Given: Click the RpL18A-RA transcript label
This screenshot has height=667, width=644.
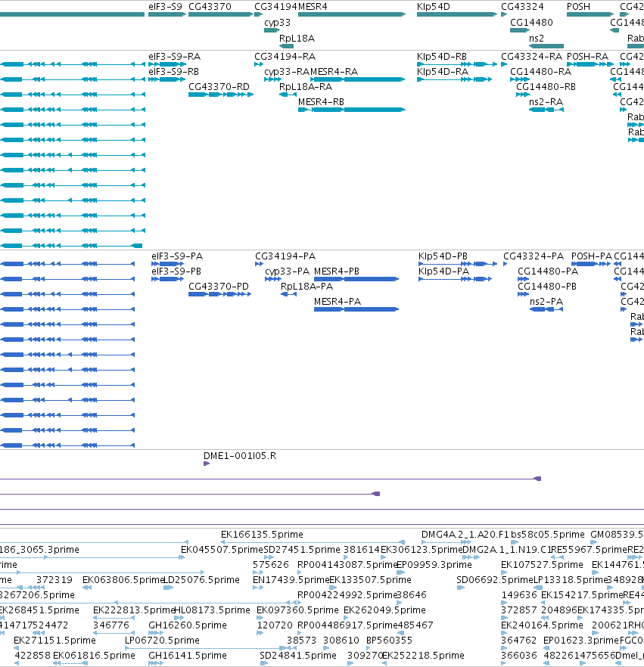Looking at the screenshot, I should point(306,87).
